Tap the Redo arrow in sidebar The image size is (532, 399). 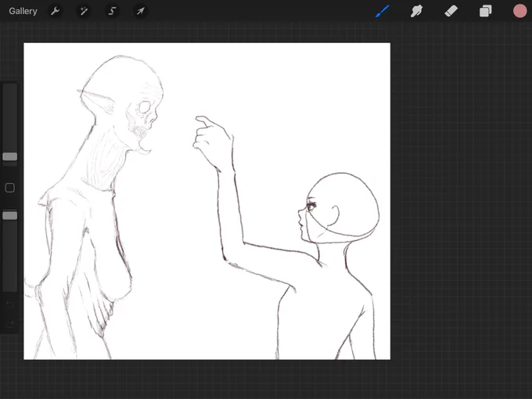tap(10, 324)
